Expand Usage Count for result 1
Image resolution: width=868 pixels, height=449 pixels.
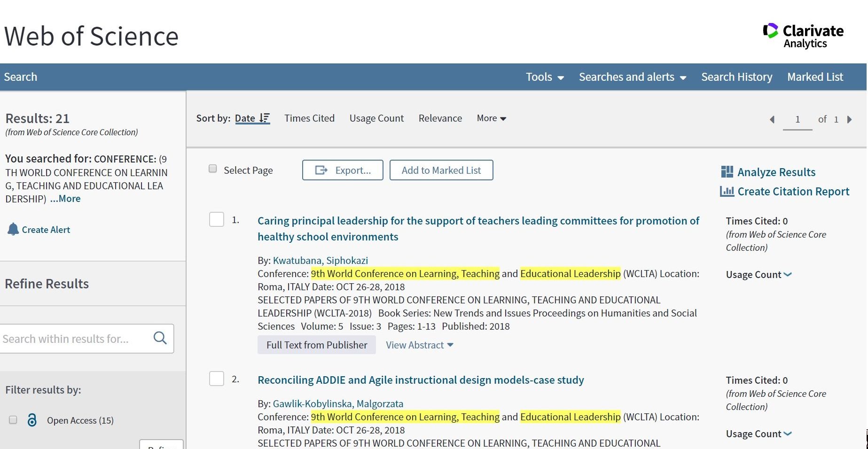click(759, 275)
